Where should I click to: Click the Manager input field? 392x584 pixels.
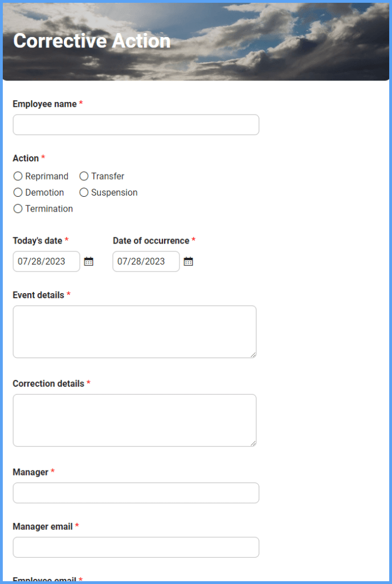pos(136,493)
